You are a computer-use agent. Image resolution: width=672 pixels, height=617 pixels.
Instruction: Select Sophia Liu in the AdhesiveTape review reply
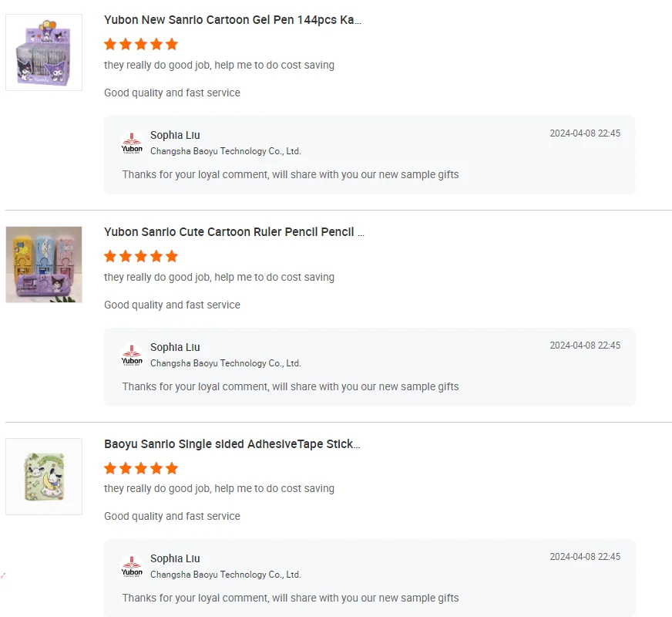(x=175, y=559)
